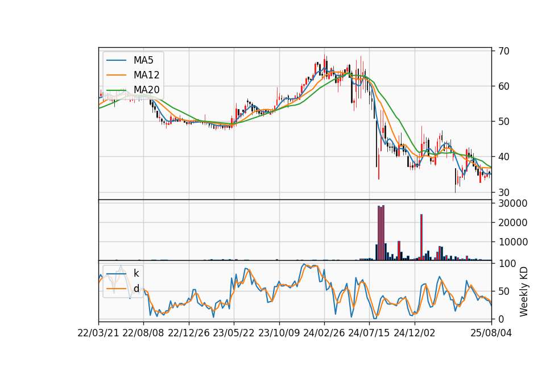Click the price axis value 60
The image size is (546, 392).
tap(503, 86)
